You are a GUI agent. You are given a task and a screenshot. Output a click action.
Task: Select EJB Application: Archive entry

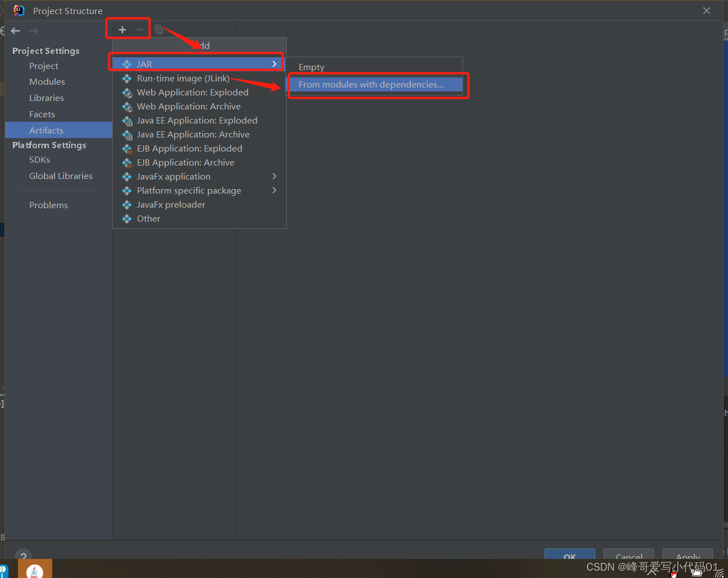point(199,162)
